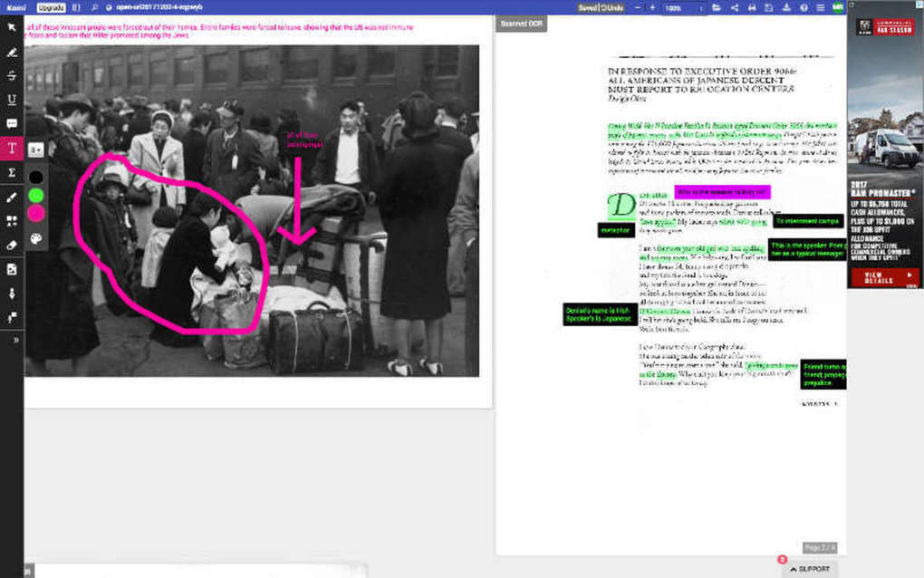Click the poem title heading

tap(701, 80)
